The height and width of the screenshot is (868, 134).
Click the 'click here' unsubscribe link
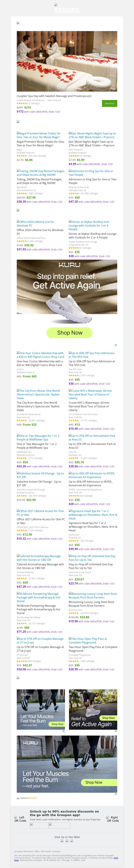tap(116, 858)
